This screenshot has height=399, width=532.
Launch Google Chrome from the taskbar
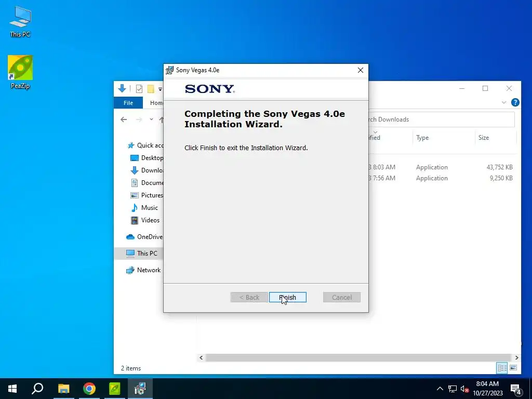pos(89,389)
